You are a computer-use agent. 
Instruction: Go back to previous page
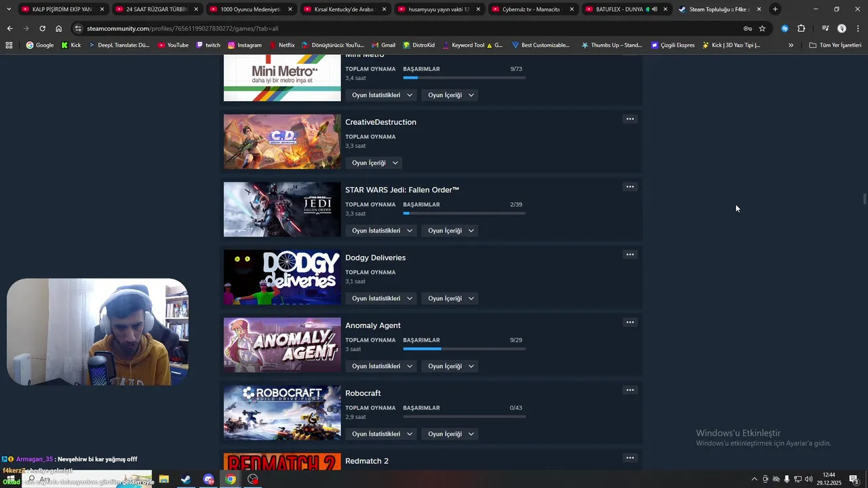9,28
